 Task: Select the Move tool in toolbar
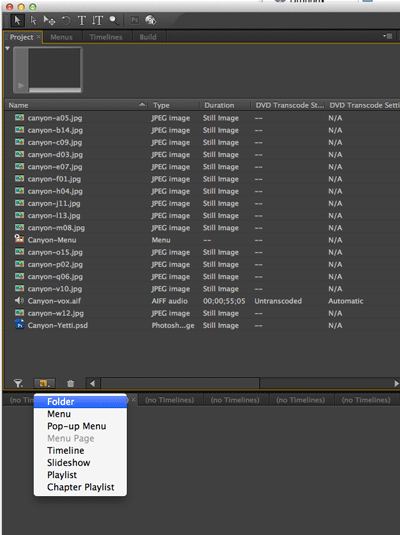pos(49,20)
